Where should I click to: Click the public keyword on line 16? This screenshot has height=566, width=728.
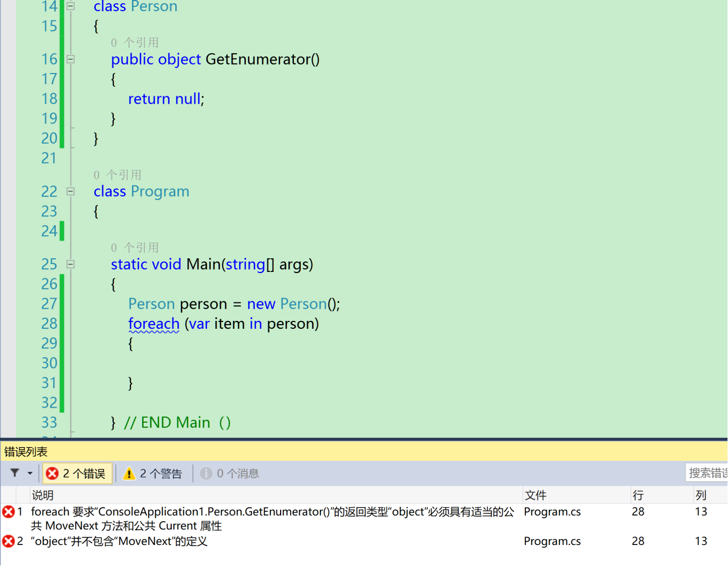point(132,60)
